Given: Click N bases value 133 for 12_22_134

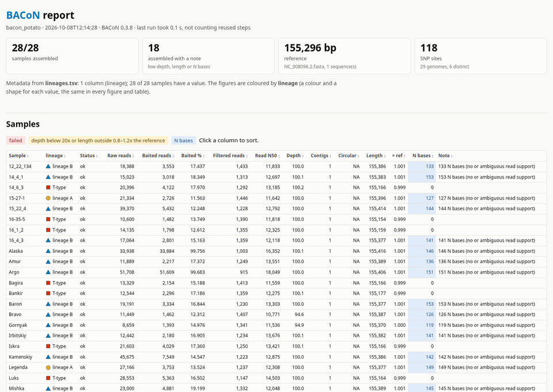Looking at the screenshot, I should pyautogui.click(x=430, y=166).
